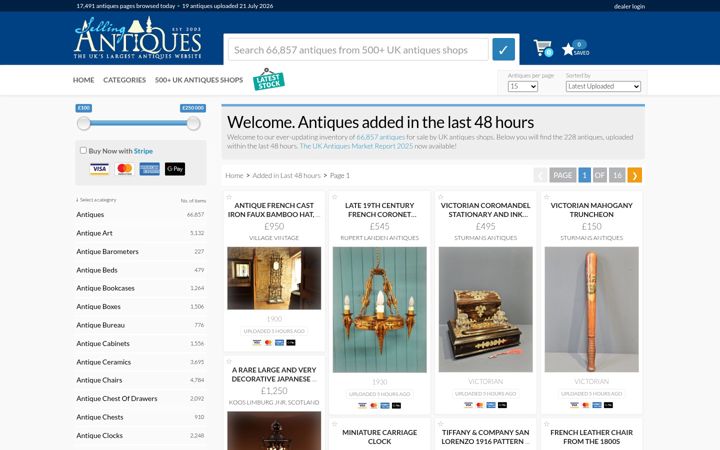Open the French coronet chandelier photo

click(x=380, y=309)
